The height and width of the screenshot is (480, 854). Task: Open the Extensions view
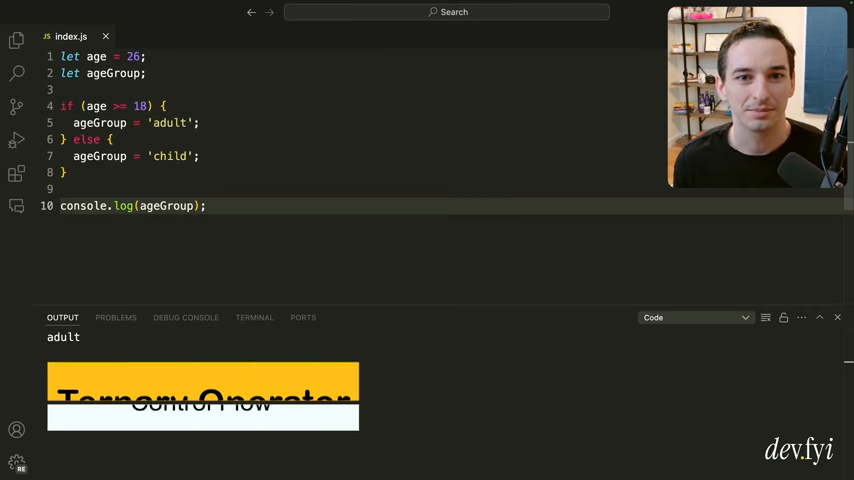click(16, 174)
